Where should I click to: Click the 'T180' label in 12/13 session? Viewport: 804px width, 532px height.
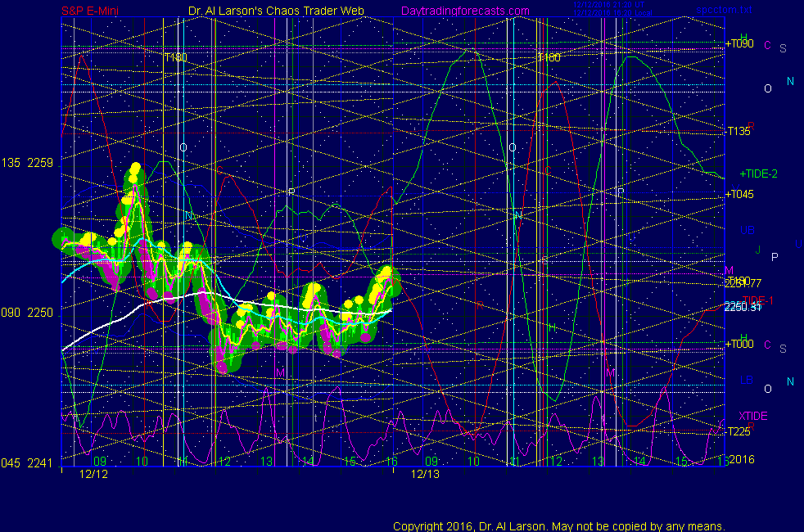pos(549,57)
